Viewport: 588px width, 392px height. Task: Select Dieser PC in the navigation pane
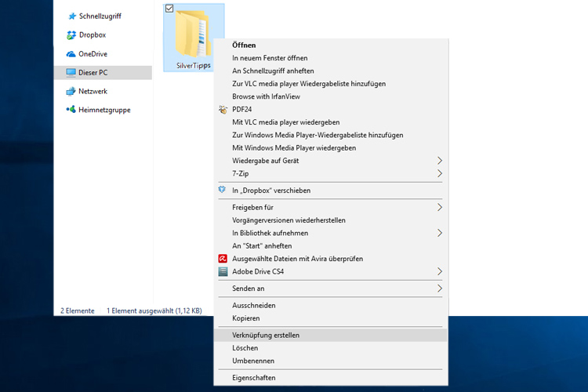tap(103, 72)
